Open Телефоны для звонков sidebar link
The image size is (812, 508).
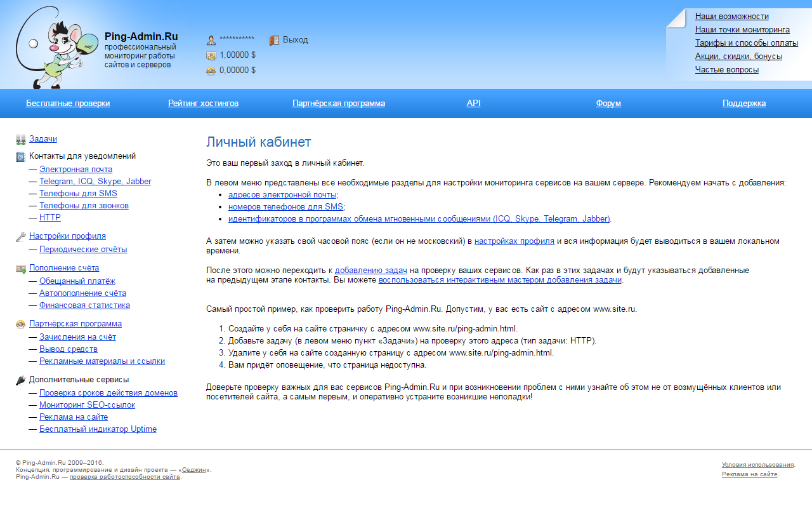point(84,206)
